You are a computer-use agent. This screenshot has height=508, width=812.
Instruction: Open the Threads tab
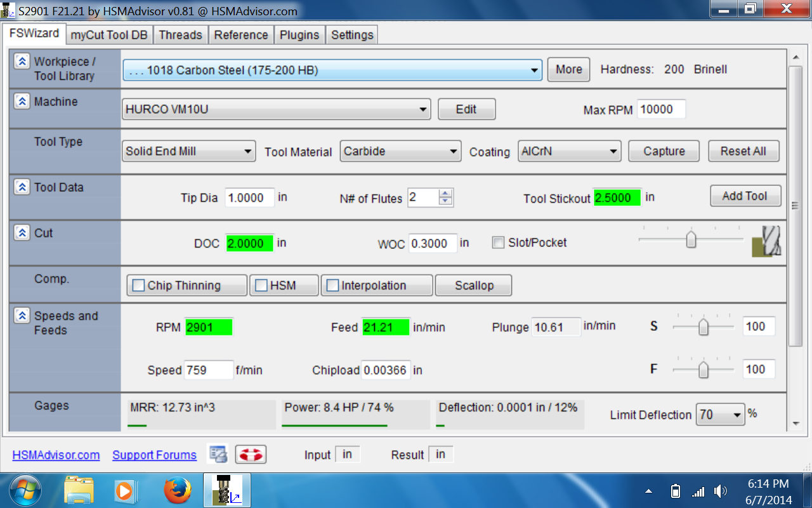(x=180, y=35)
